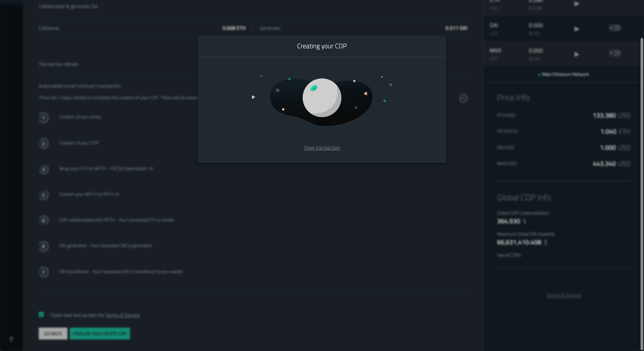Toggle the MKR token unlock switch
The height and width of the screenshot is (351, 644).
pyautogui.click(x=614, y=53)
